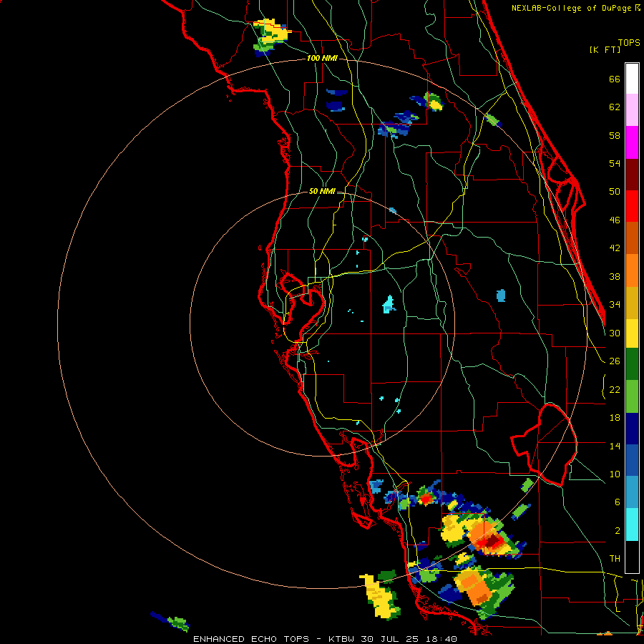
Task: Click the light blue 6-10 kft swatch
Action: click(632, 492)
